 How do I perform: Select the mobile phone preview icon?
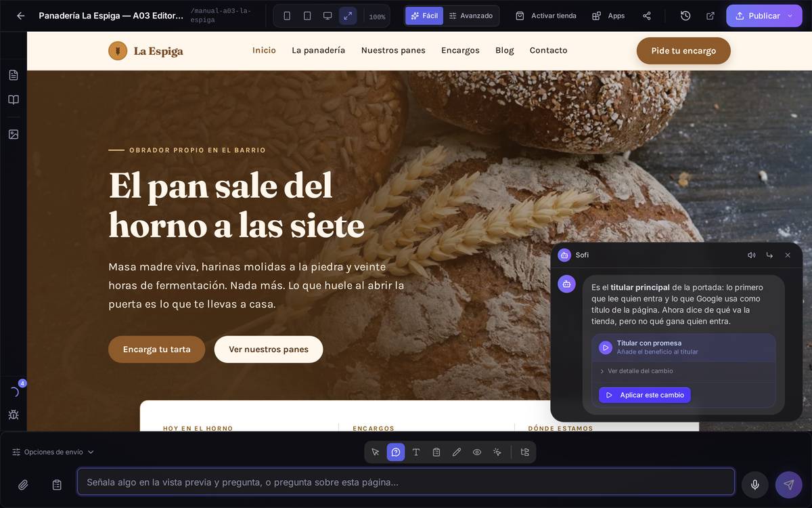pos(287,16)
